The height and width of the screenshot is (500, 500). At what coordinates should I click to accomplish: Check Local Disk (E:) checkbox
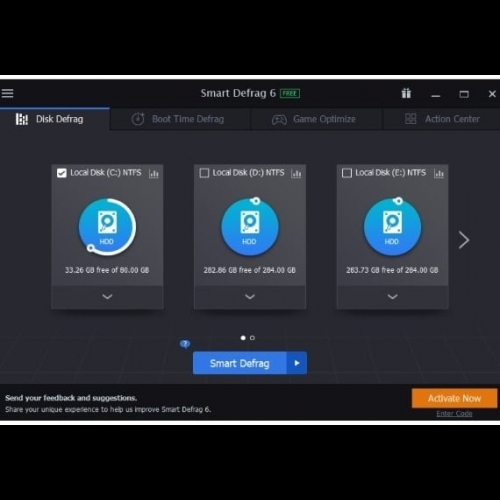click(347, 173)
